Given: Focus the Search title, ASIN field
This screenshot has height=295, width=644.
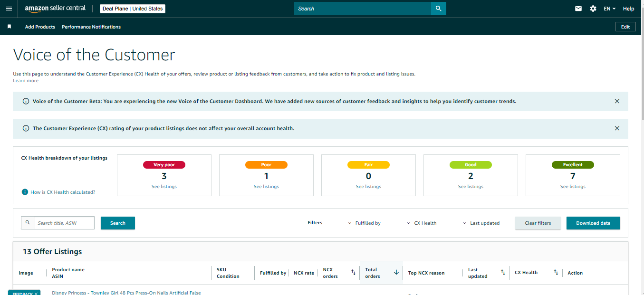Looking at the screenshot, I should (x=64, y=223).
